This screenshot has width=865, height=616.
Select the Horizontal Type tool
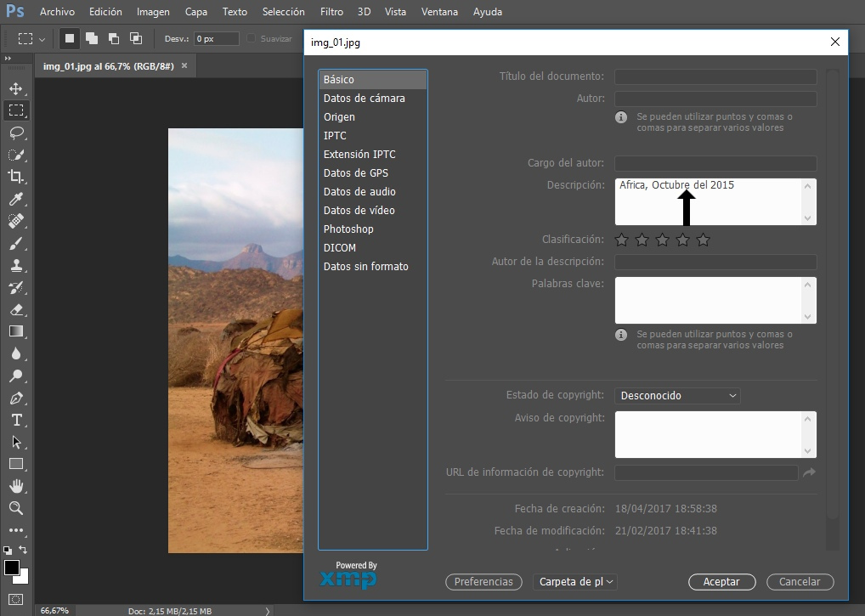point(16,421)
